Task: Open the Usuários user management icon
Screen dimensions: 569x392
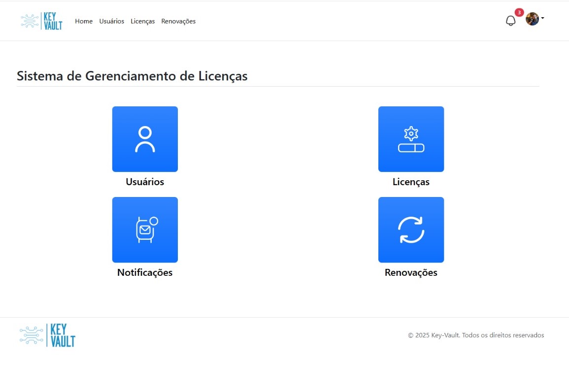Action: coord(145,139)
